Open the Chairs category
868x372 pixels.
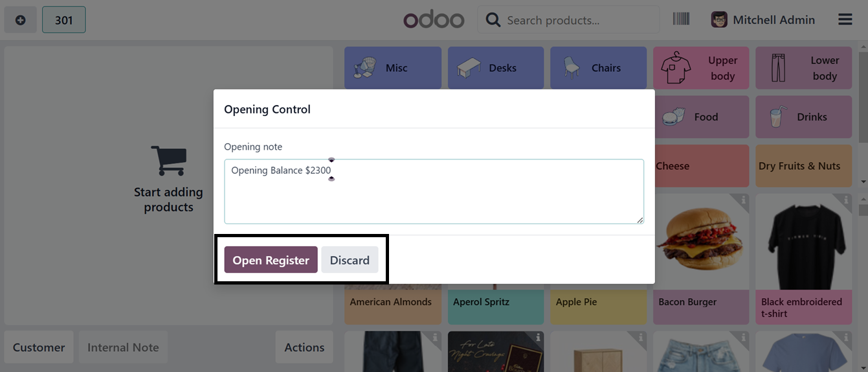pos(598,68)
